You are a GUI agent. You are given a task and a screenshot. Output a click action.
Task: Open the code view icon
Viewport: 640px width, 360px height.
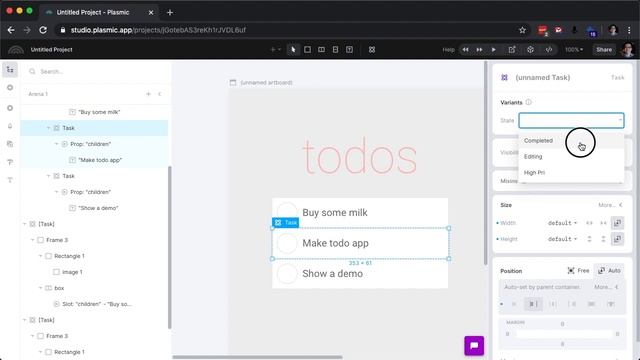coord(549,50)
